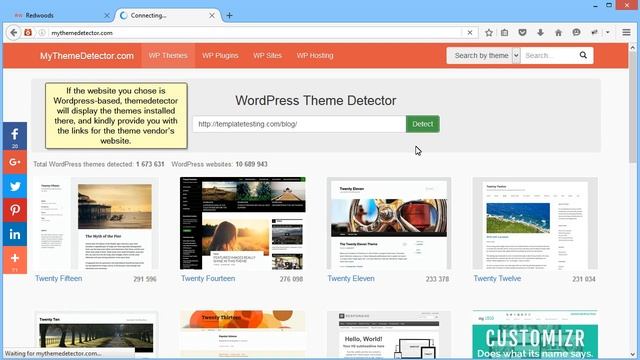Open the Responsive Hello World thumbnail
Viewport: 640px width, 360px height.
tap(389, 335)
